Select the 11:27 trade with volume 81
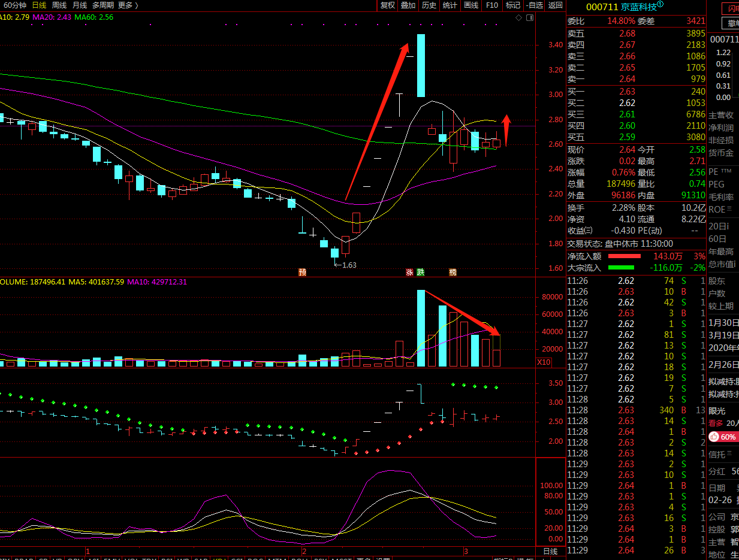739x560 pixels. 637,335
